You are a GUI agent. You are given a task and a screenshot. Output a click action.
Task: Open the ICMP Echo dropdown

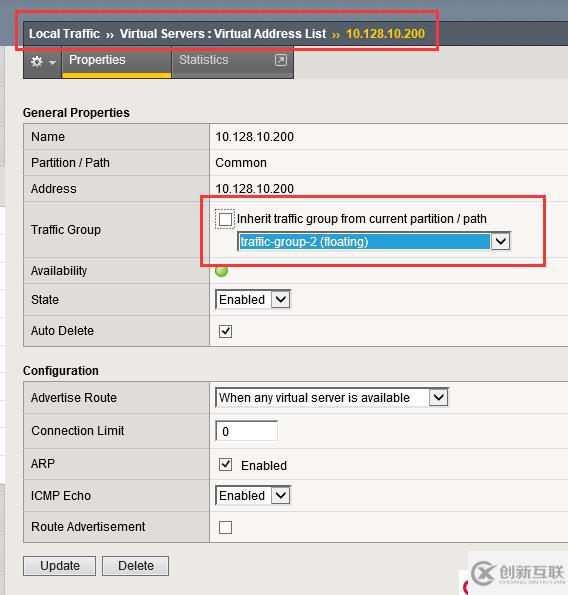tap(253, 496)
